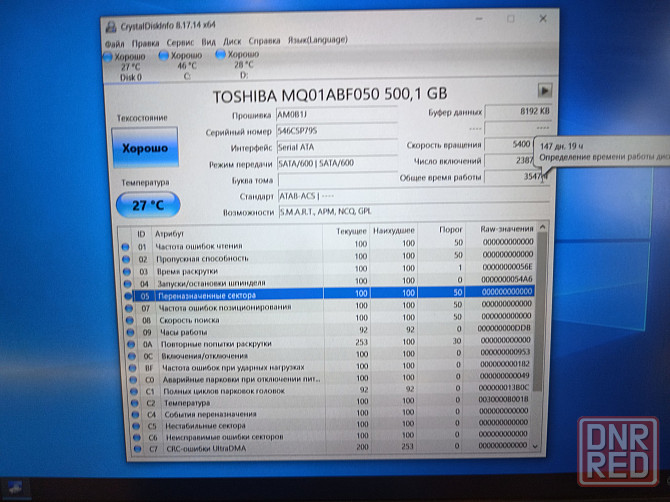Open the Язык(Language) menu
The height and width of the screenshot is (502, 670).
tap(320, 42)
